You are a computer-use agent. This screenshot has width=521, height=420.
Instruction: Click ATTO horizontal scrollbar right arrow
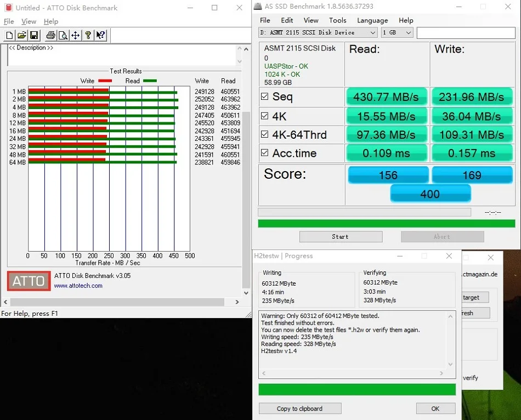point(237,302)
